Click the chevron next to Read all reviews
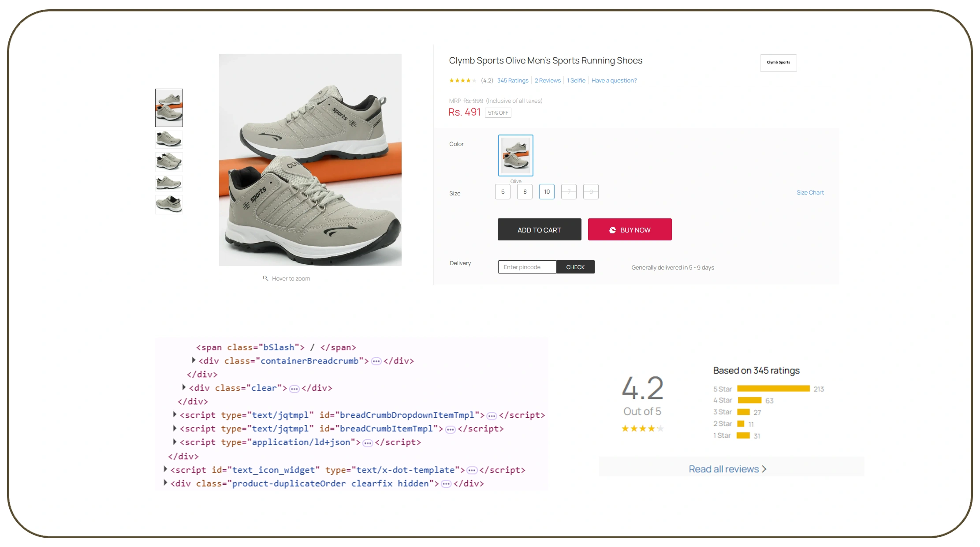The height and width of the screenshot is (547, 980). click(x=765, y=469)
